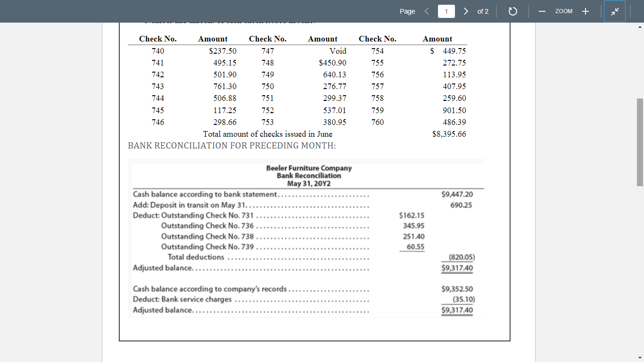Image resolution: width=644 pixels, height=362 pixels.
Task: Click the 'ZOOM' label between zoom controls
Action: (x=563, y=11)
